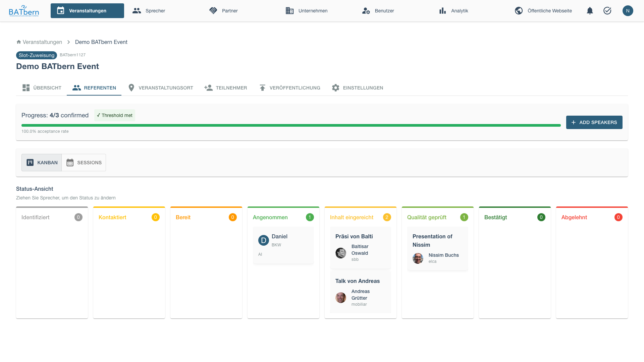Open the Veröffentlichung tab

coord(289,88)
